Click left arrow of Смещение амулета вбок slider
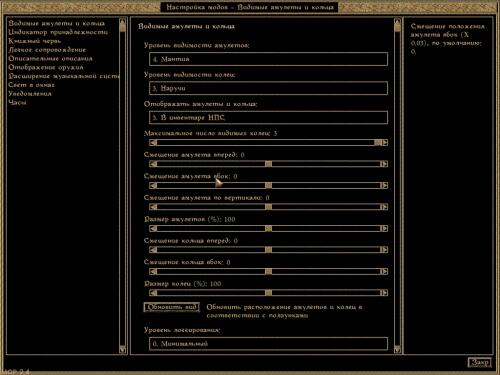The height and width of the screenshot is (375, 500). [x=153, y=185]
